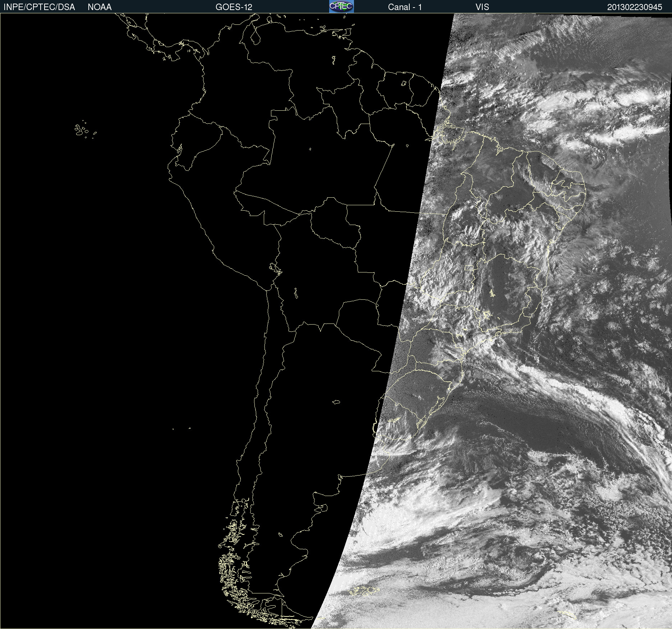The height and width of the screenshot is (629, 672).
Task: Click the GOES-12 satellite label
Action: click(234, 7)
